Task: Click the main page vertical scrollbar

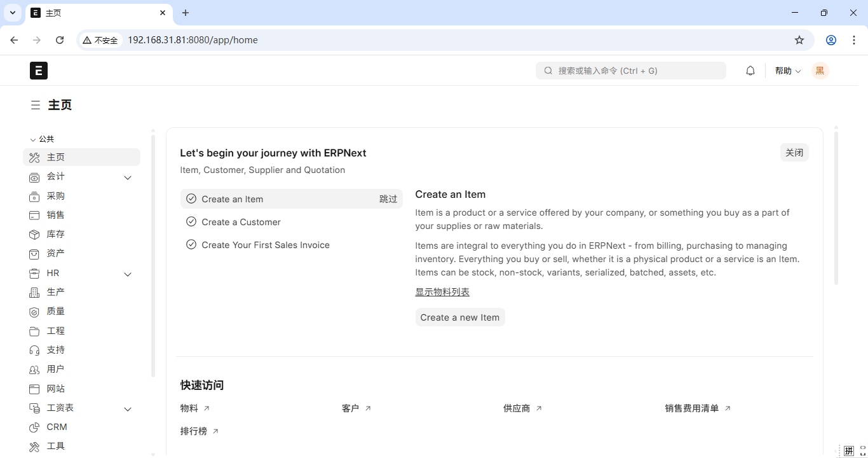Action: (x=836, y=208)
